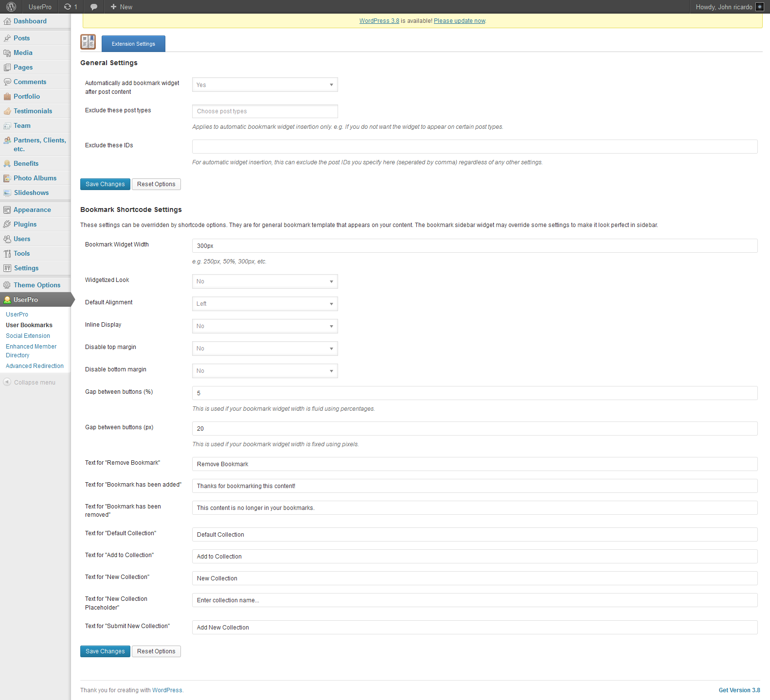Click the Default Collection text field
Screen dimensions: 770x700
pyautogui.click(x=475, y=535)
